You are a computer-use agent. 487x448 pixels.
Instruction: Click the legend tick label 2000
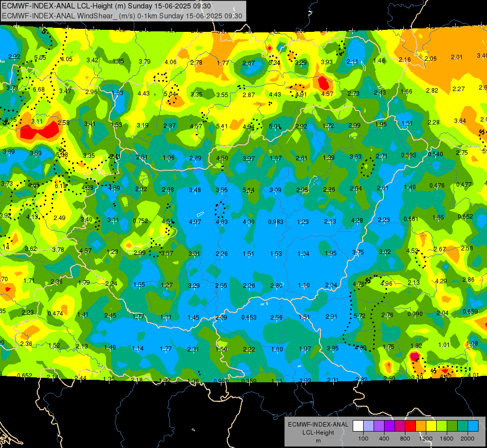click(x=468, y=439)
